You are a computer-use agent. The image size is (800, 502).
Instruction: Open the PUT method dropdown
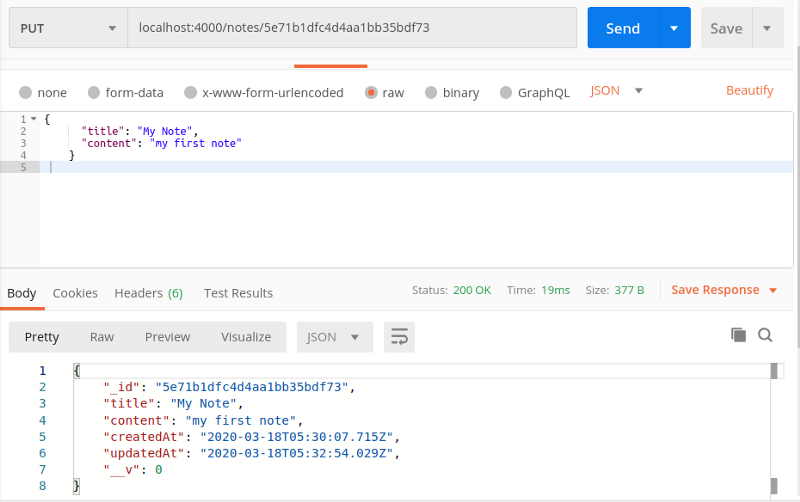tap(68, 28)
